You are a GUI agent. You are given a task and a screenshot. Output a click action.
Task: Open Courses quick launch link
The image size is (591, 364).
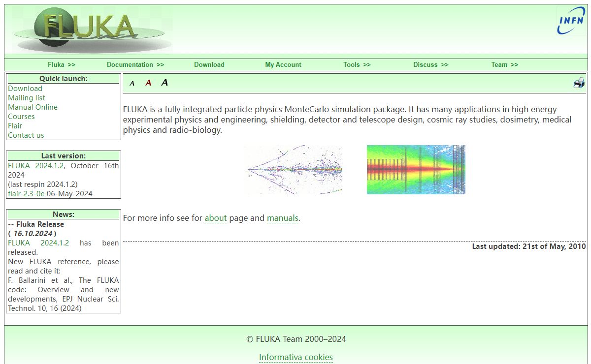pyautogui.click(x=21, y=117)
